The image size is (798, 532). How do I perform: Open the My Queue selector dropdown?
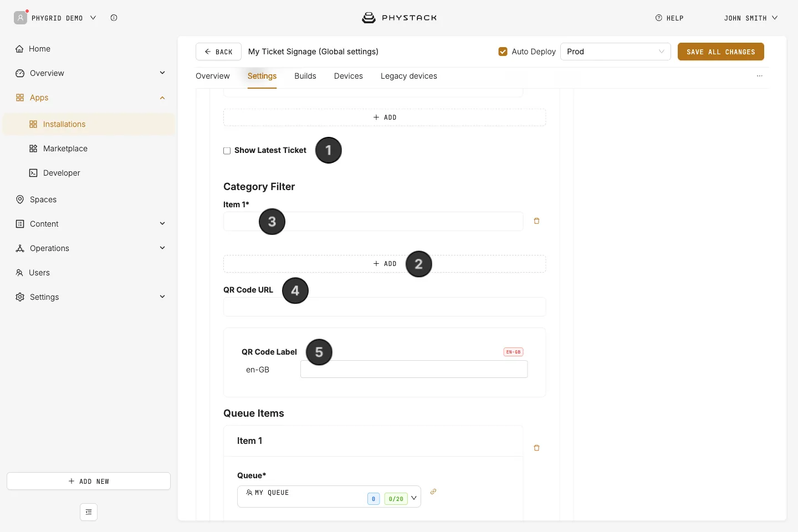(x=329, y=497)
